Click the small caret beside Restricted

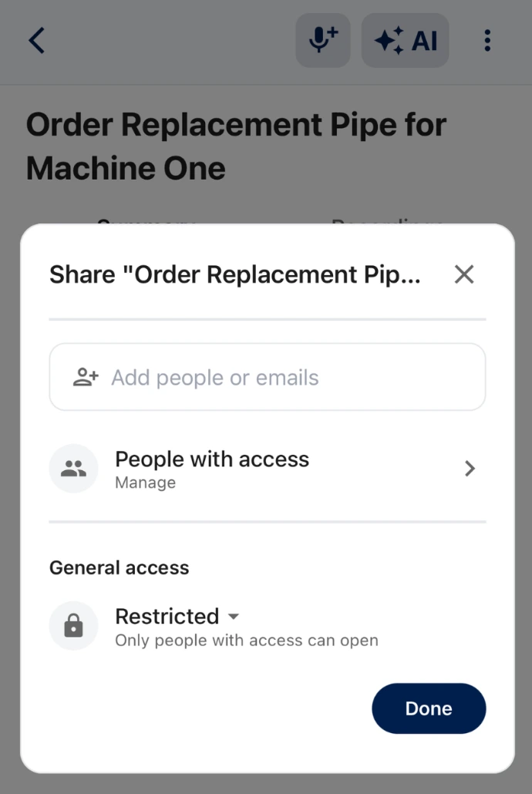click(234, 617)
